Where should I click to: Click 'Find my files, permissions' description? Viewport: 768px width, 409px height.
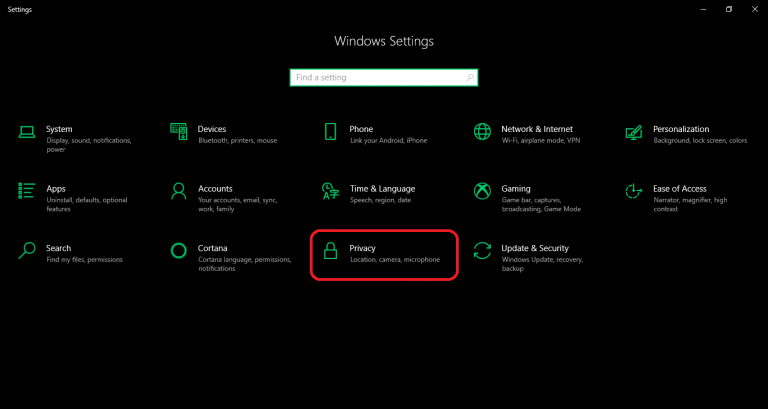pos(84,260)
